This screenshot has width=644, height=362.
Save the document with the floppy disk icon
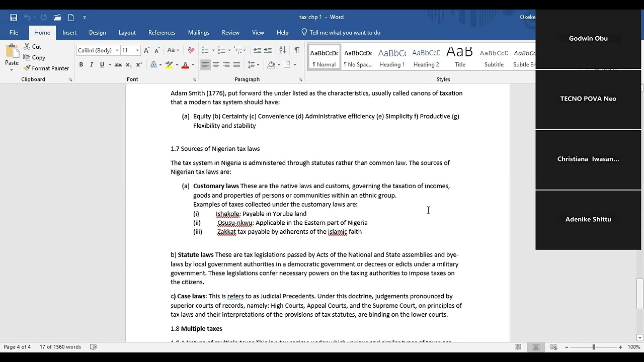[x=14, y=17]
